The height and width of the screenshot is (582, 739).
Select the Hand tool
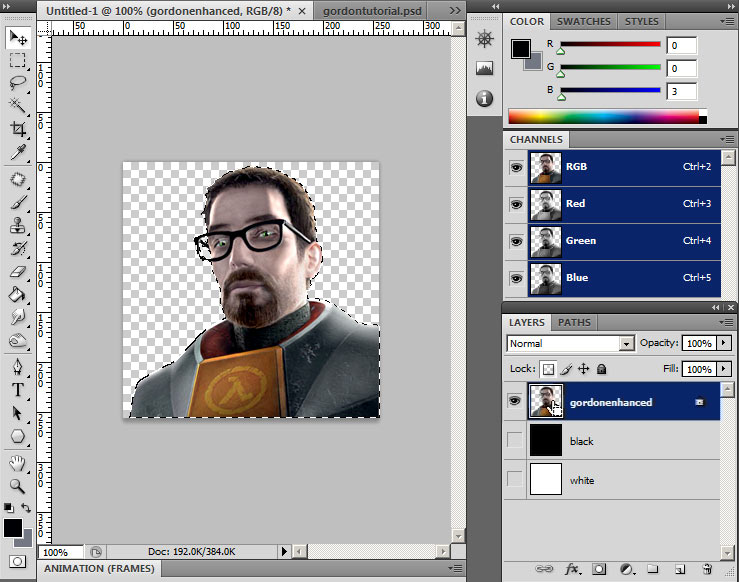coord(18,463)
